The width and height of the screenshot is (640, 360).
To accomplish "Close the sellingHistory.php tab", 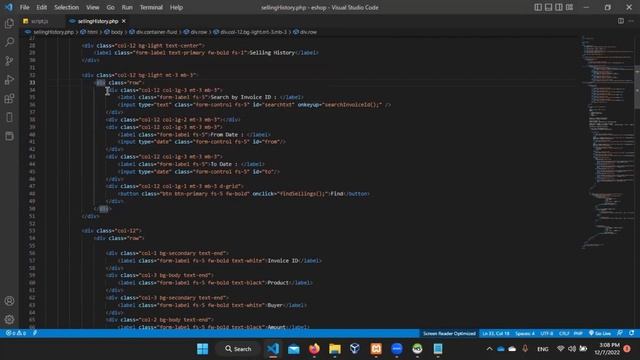I will 124,21.
